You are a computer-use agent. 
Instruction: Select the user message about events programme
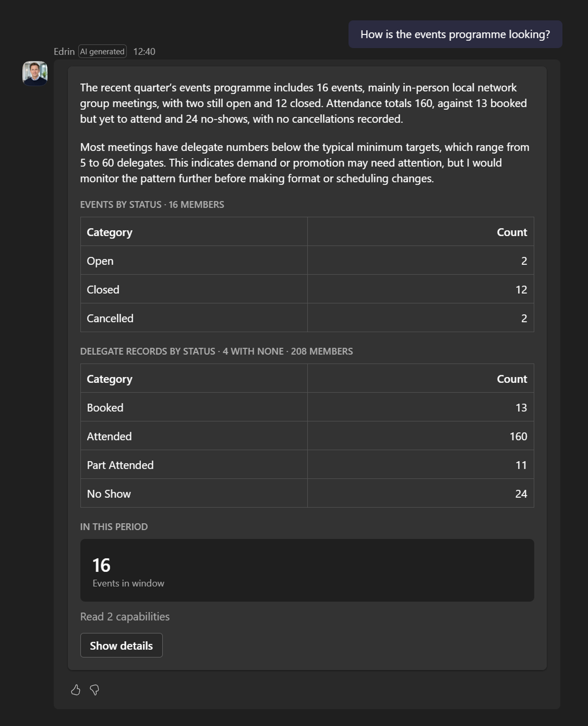455,34
